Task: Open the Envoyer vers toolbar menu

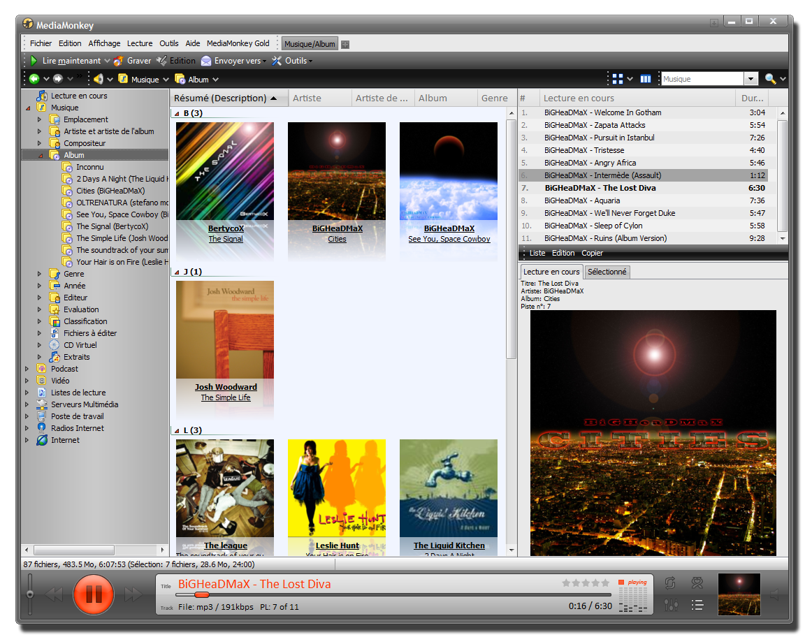Action: coord(233,61)
